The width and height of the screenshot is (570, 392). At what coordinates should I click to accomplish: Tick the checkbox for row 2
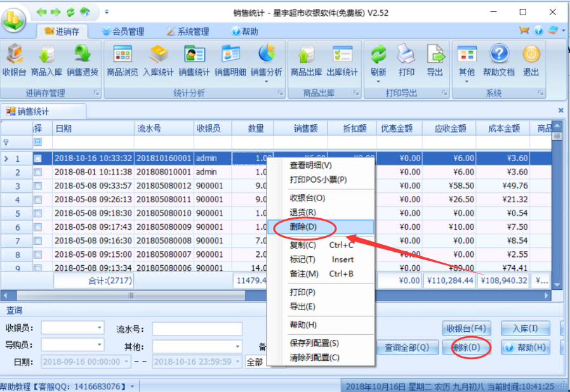point(37,172)
